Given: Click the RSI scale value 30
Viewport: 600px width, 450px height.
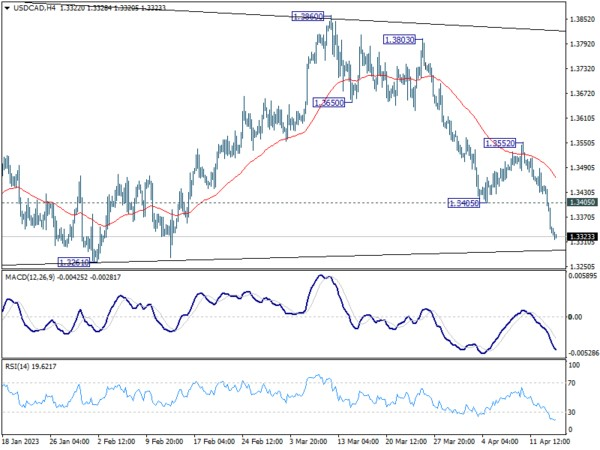Looking at the screenshot, I should [x=573, y=412].
